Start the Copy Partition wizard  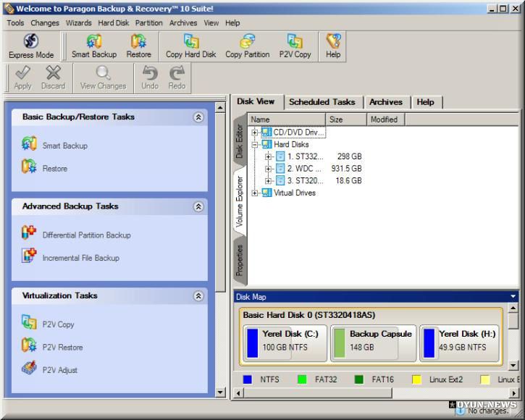(247, 46)
